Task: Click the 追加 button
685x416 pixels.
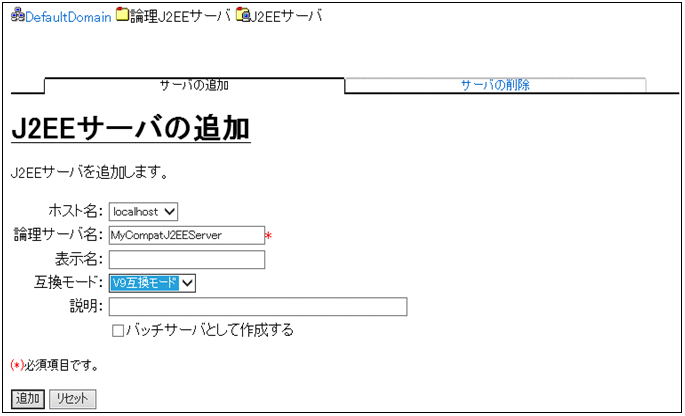Action: (28, 399)
